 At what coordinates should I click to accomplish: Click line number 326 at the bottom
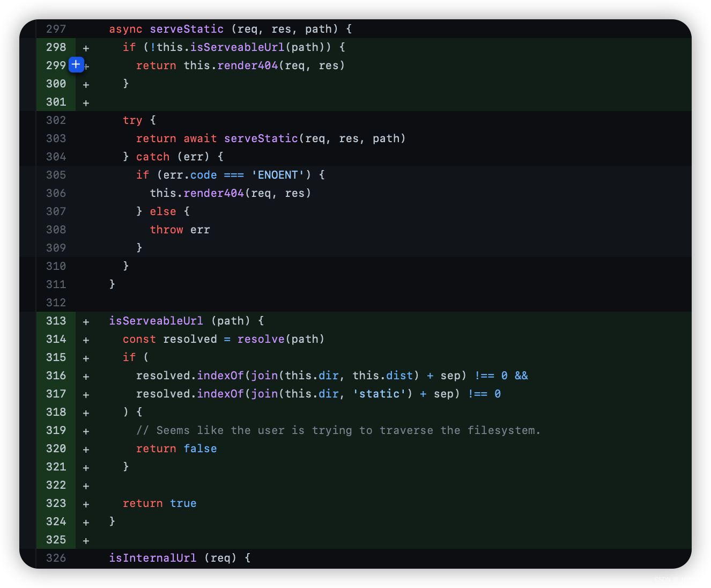pos(56,558)
